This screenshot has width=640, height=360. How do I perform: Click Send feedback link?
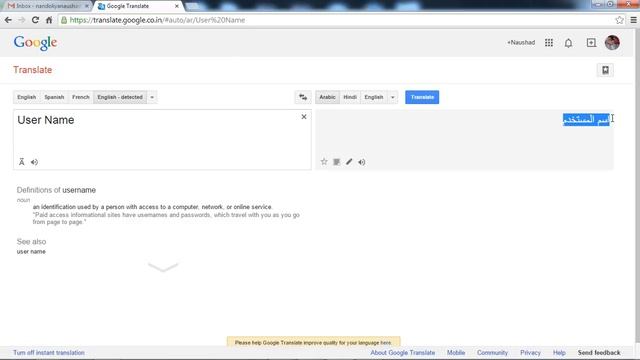pyautogui.click(x=599, y=353)
